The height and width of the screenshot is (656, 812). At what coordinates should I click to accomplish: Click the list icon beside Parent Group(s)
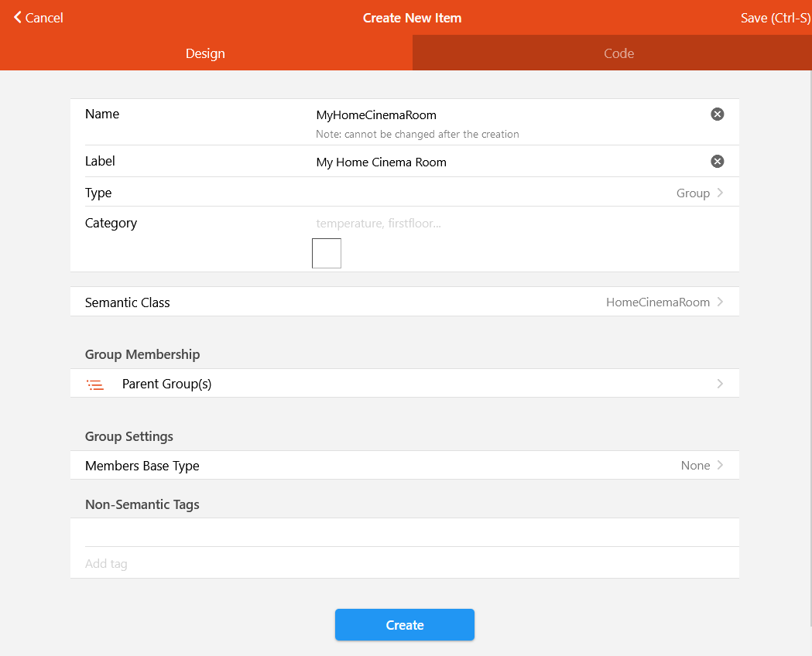pos(95,384)
